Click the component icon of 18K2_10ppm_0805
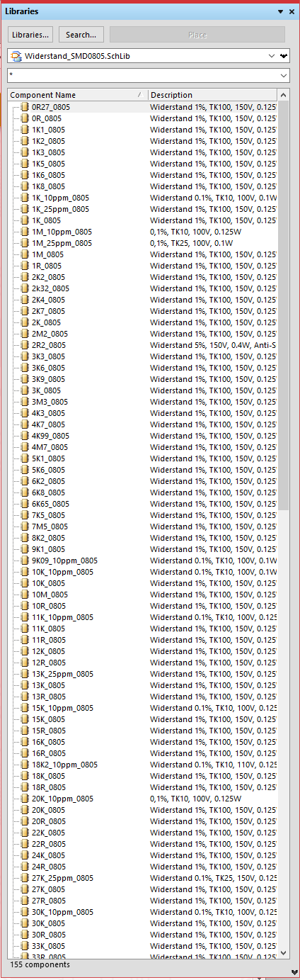Image resolution: width=300 pixels, height=980 pixels. pyautogui.click(x=25, y=765)
